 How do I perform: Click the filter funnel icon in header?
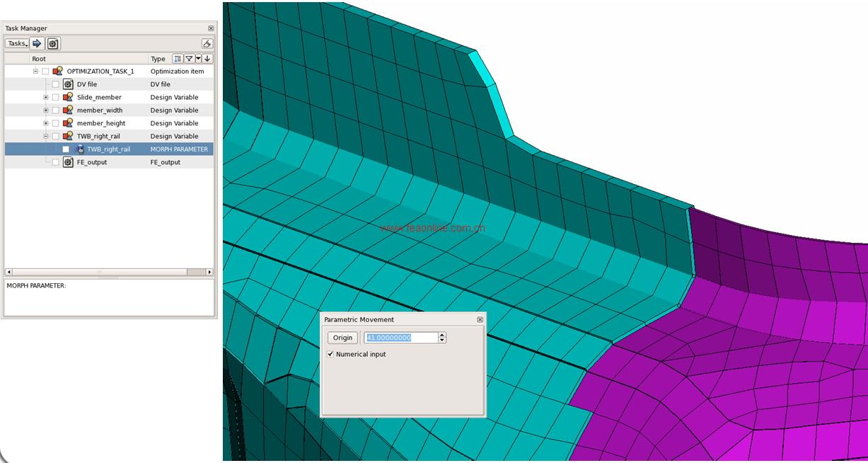click(189, 59)
